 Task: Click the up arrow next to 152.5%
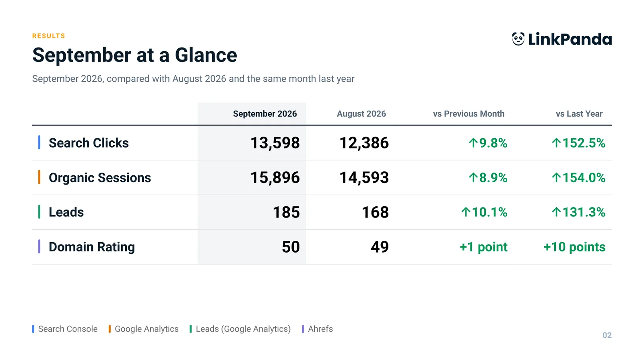[x=556, y=143]
